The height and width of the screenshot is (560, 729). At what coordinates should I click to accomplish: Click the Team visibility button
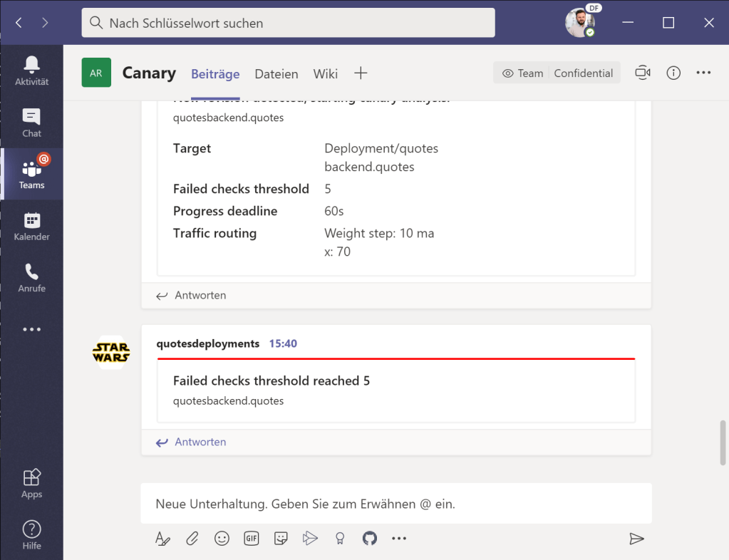tap(522, 73)
